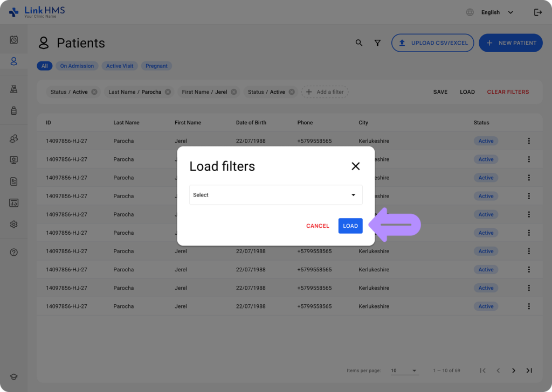Viewport: 552px width, 392px height.
Task: Remove the Last Name / Parocha filter chip
Action: coord(168,92)
